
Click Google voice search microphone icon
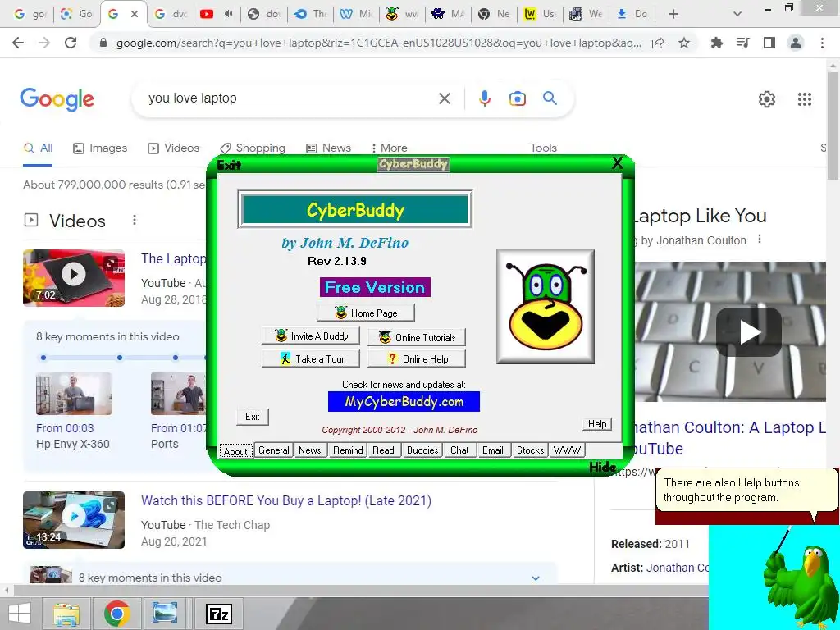(x=484, y=98)
